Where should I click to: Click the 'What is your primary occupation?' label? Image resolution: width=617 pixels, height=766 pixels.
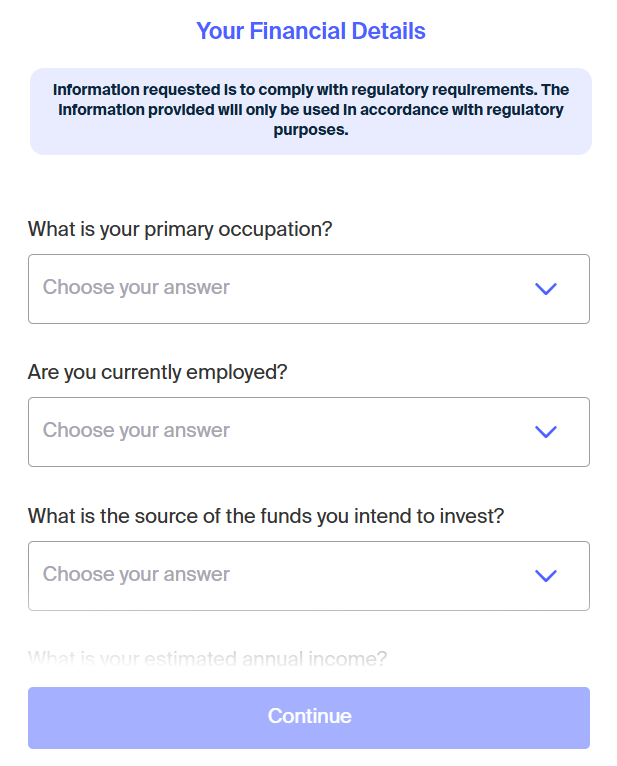[180, 229]
